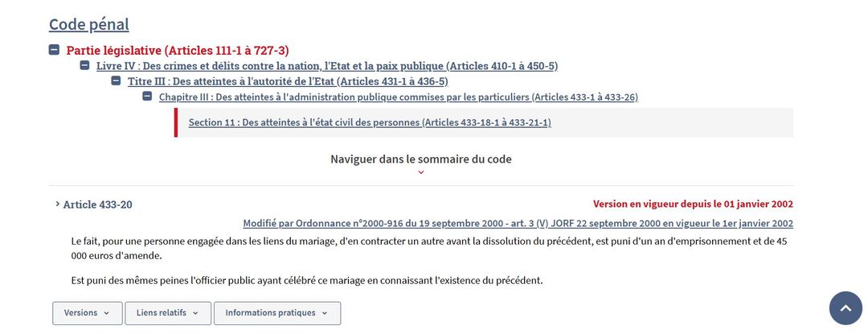Open the Code pénal title link
868x334 pixels.
(88, 24)
